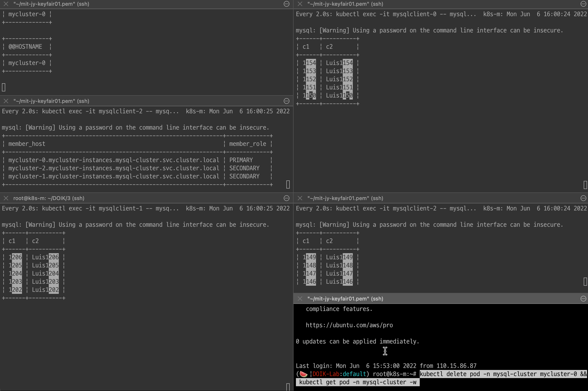The image size is (588, 391).
Task: Open the https://ubuntu.com/aws/pro link
Action: tap(349, 325)
